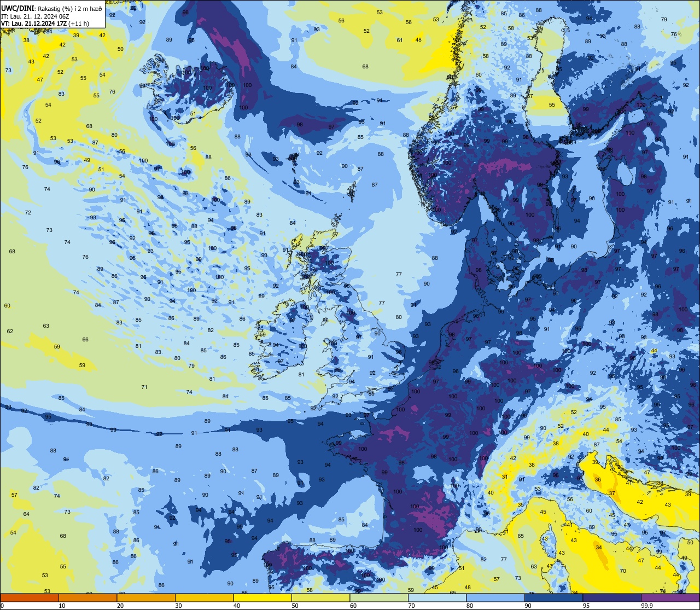Choose the 70–80 light blue legend swatch
The height and width of the screenshot is (610, 700).
click(437, 597)
